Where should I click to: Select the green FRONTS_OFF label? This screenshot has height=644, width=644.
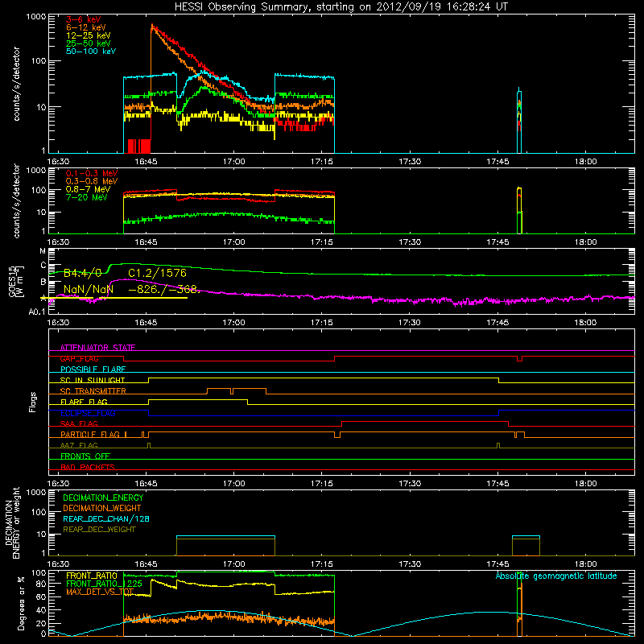click(85, 456)
